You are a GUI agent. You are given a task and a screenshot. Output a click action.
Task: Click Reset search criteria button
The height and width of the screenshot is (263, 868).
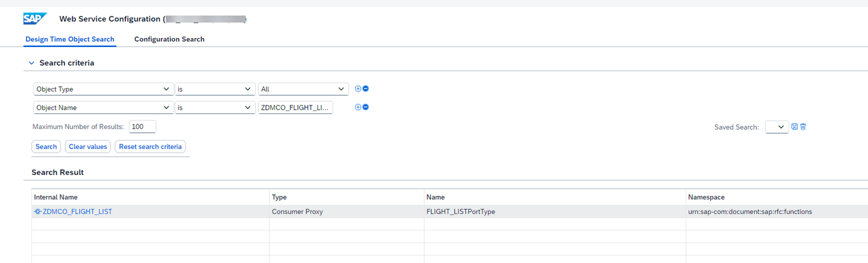(x=150, y=147)
